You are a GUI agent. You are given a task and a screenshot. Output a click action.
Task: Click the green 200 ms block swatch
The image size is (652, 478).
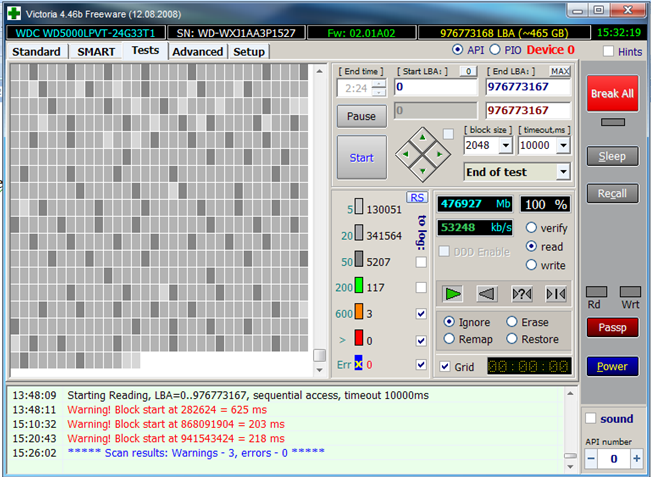pyautogui.click(x=358, y=285)
